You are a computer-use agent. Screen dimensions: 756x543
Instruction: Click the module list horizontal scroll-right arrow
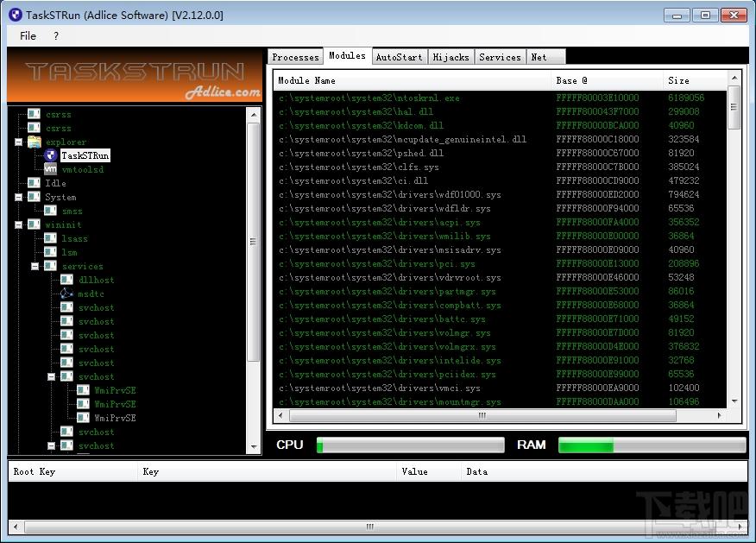720,415
